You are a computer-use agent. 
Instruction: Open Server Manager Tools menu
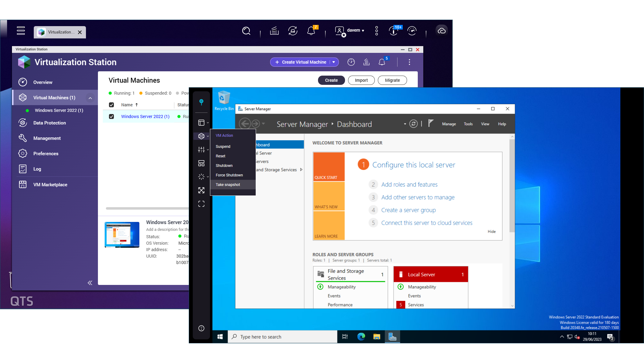(x=468, y=124)
